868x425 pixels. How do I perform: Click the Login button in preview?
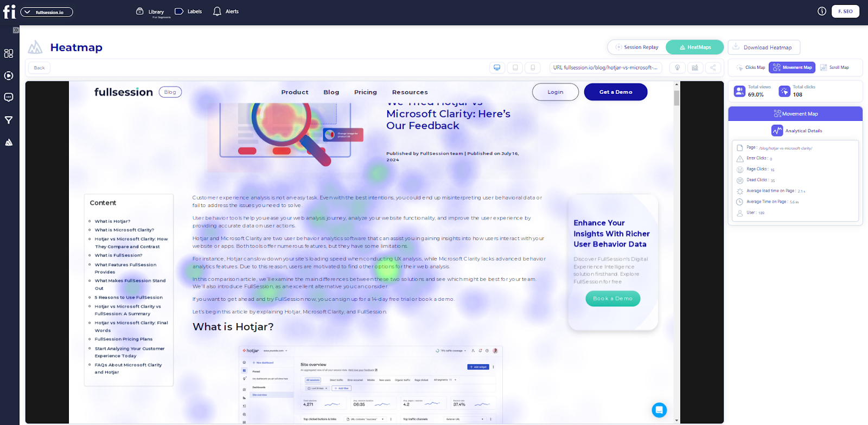coord(556,92)
